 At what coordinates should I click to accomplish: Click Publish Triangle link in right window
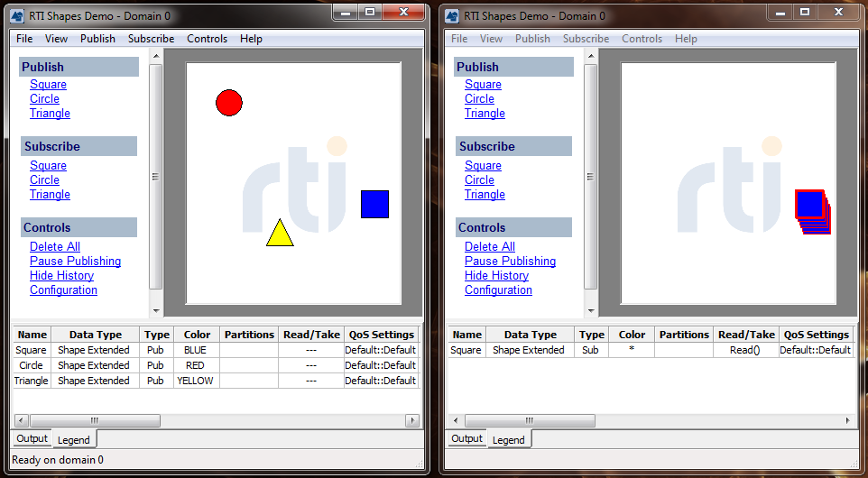pyautogui.click(x=485, y=113)
